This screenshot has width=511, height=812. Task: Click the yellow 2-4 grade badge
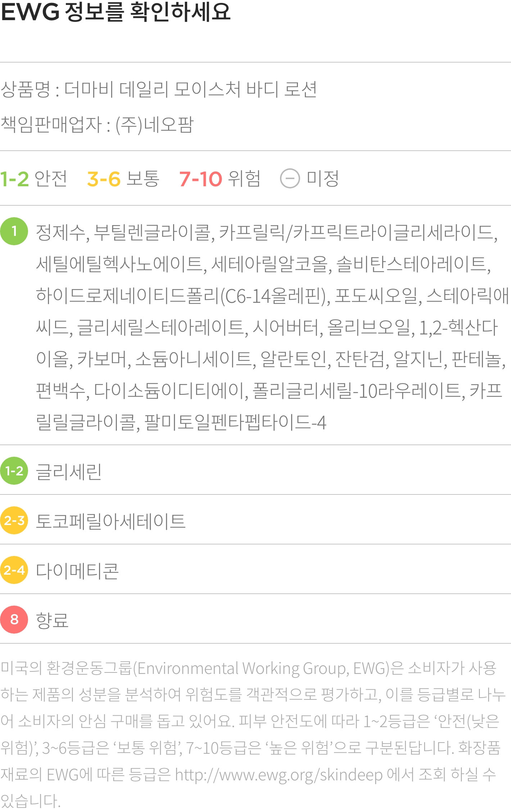pyautogui.click(x=14, y=570)
